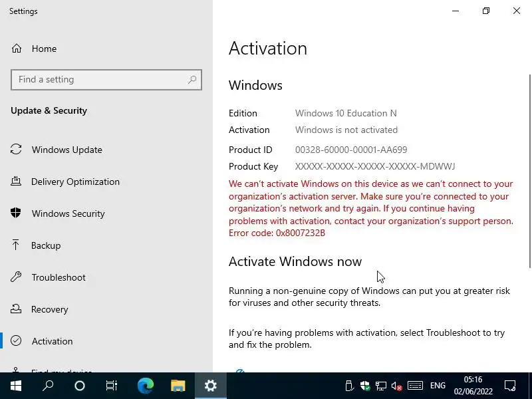The image size is (532, 399).
Task: Open the touch keyboard tray icon
Action: [x=415, y=386]
